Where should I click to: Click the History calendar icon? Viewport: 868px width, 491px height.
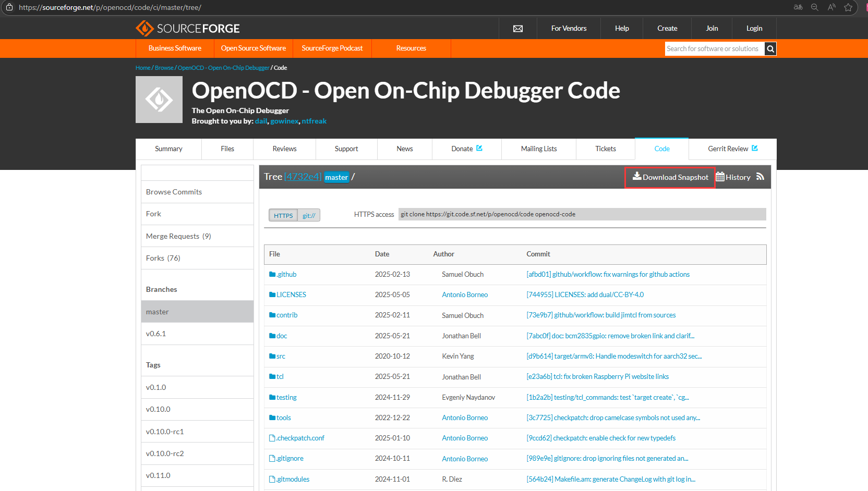[x=720, y=177]
